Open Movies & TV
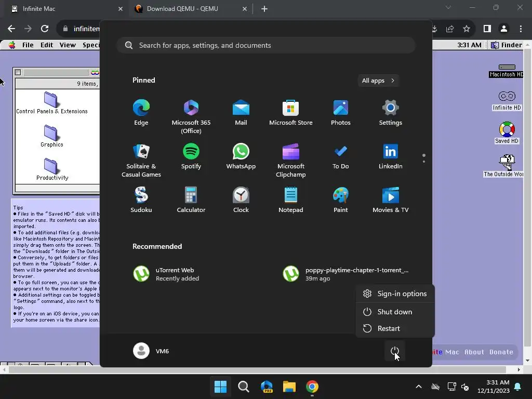Image resolution: width=532 pixels, height=399 pixels. point(391,200)
